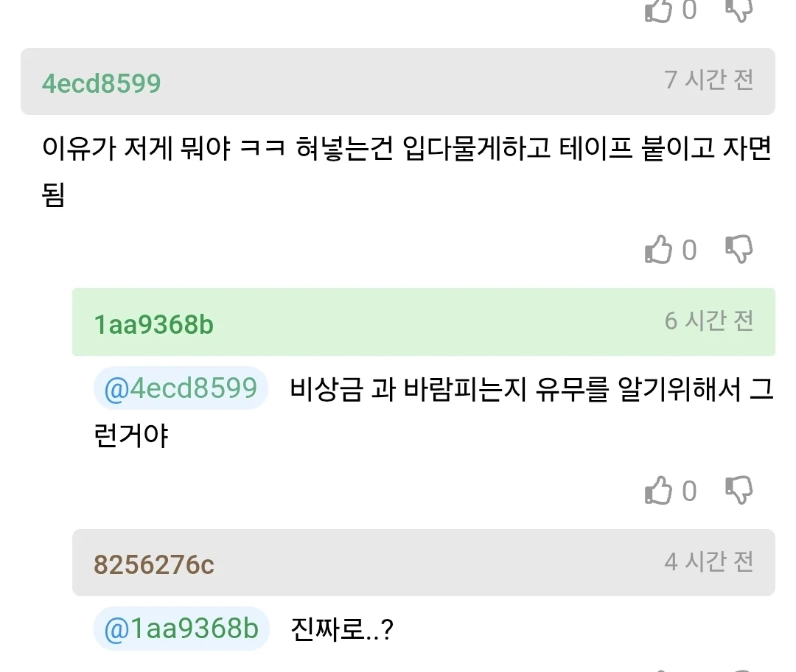
Task: Dislike the comment by 4ecd8599
Action: click(739, 250)
